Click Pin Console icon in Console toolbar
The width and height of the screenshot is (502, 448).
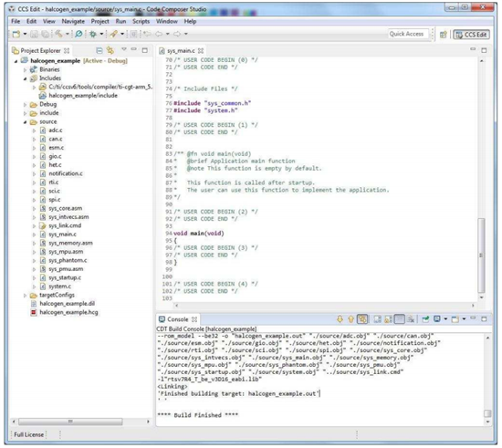click(x=425, y=319)
